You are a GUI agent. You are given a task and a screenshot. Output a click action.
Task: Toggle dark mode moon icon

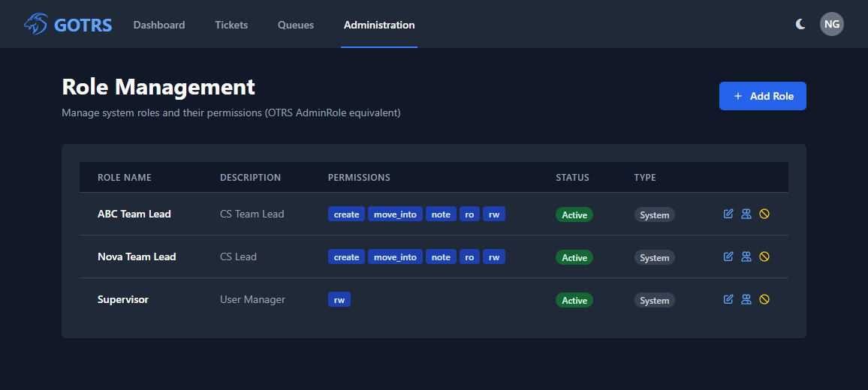pyautogui.click(x=800, y=24)
